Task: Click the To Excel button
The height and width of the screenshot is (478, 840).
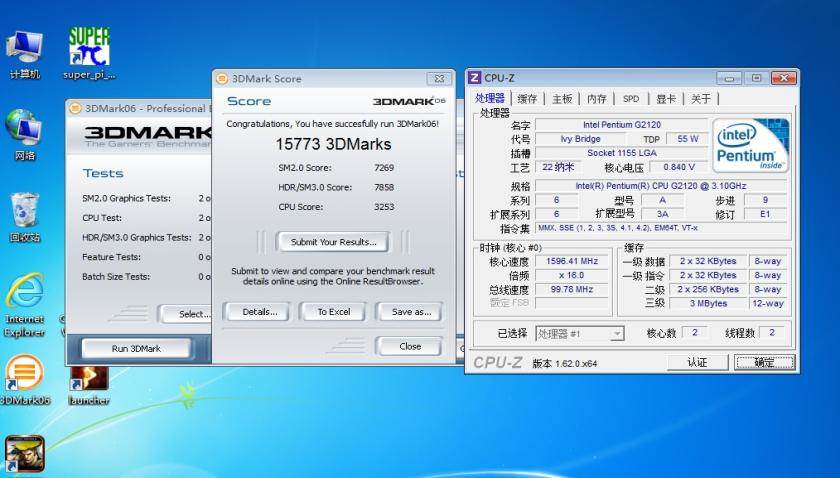Action: pyautogui.click(x=333, y=312)
